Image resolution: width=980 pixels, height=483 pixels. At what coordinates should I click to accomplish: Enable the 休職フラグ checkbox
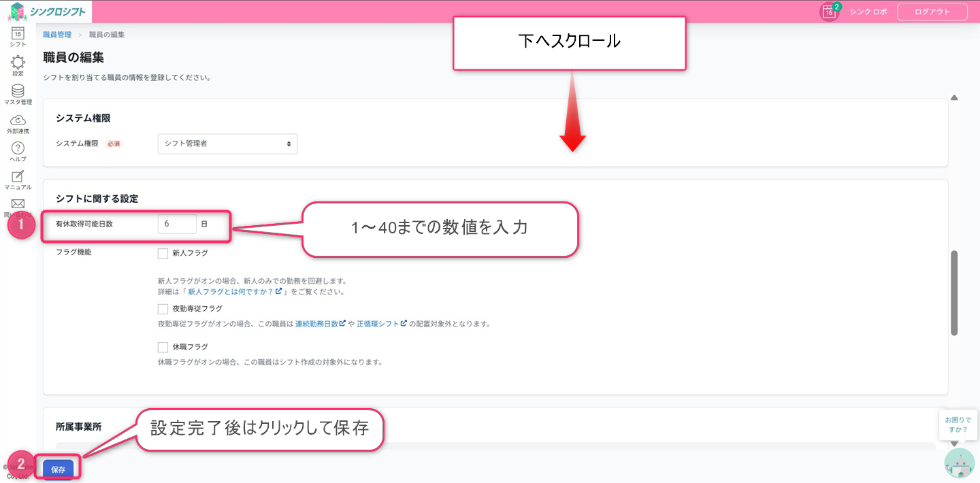click(x=163, y=347)
